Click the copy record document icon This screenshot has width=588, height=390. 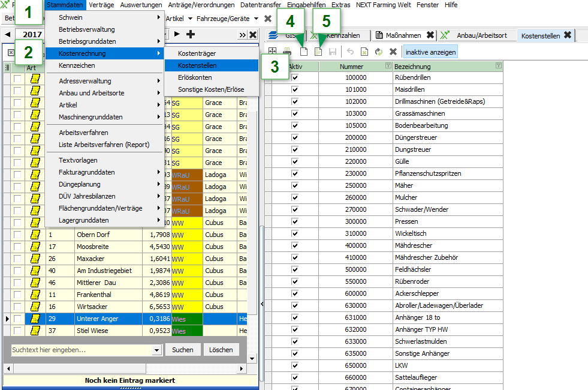click(x=318, y=52)
